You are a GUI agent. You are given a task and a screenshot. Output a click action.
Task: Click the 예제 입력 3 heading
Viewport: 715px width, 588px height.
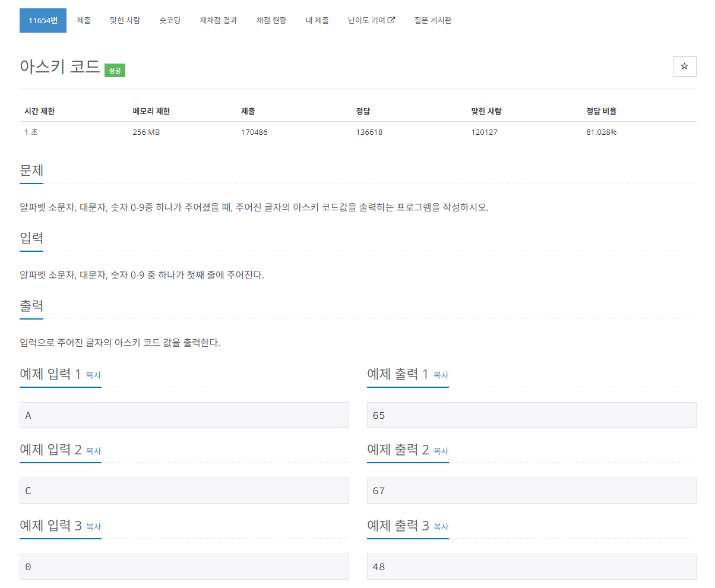point(50,526)
